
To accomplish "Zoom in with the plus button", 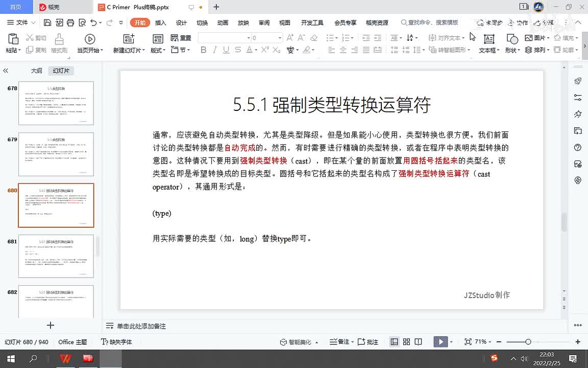I will click(x=578, y=342).
